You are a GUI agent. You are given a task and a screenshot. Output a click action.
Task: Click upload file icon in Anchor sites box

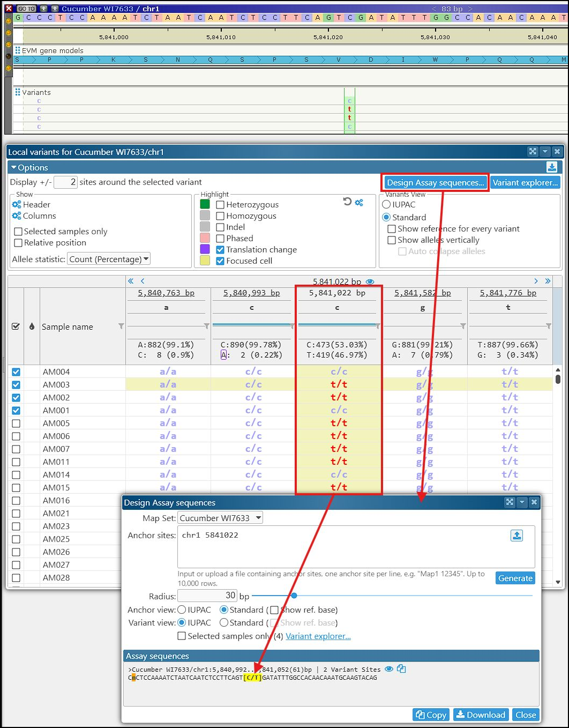click(x=516, y=536)
